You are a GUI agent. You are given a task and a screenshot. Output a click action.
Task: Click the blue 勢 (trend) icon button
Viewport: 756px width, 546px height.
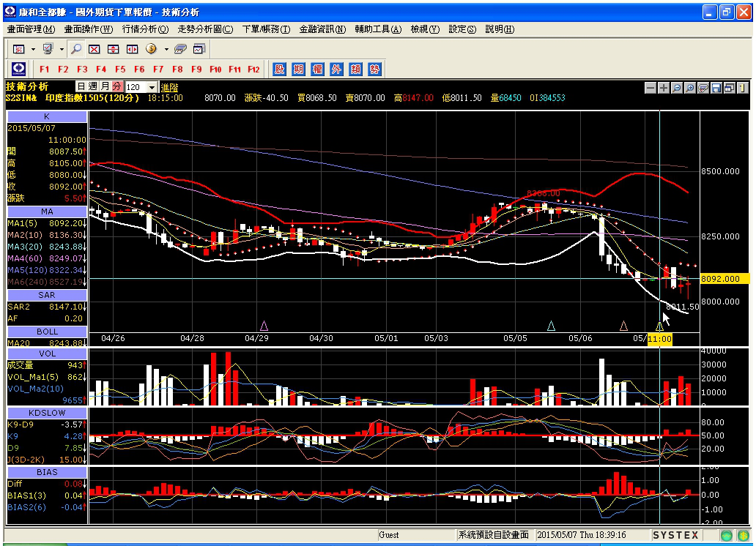[374, 70]
